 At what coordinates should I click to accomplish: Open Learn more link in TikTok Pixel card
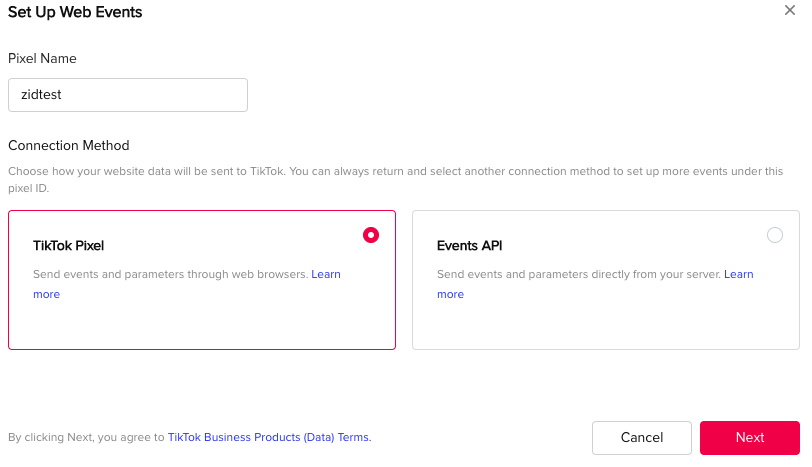tap(326, 274)
